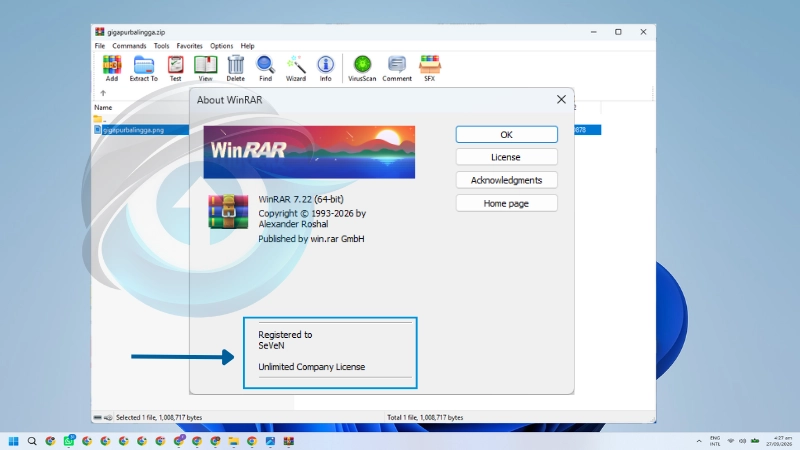Open the parent folder '..' entry
The height and width of the screenshot is (450, 800).
100,119
